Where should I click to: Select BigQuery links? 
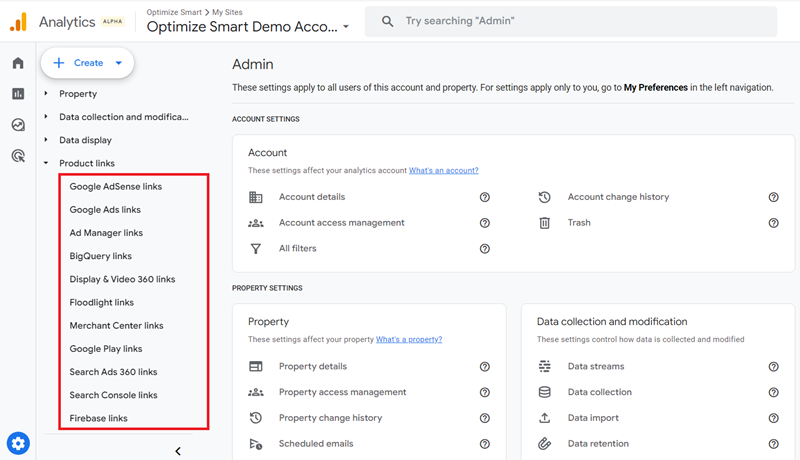[101, 256]
